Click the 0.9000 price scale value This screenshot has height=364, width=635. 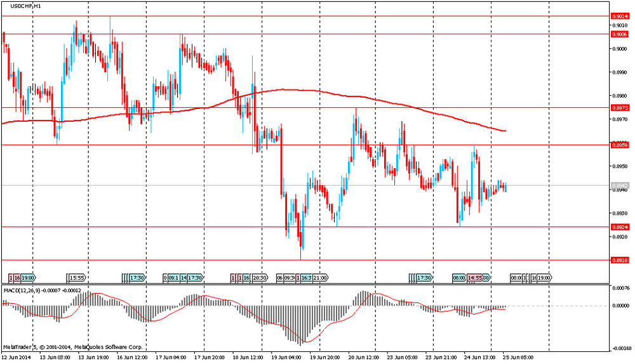point(620,49)
